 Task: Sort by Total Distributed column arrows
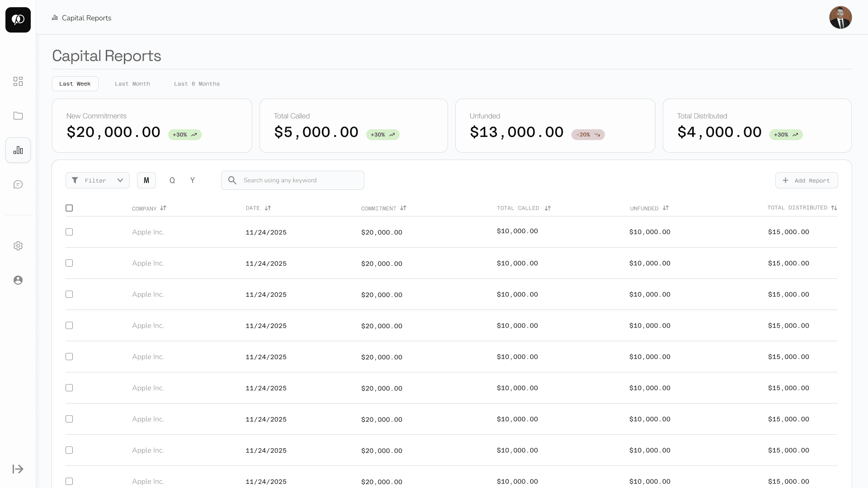point(834,208)
